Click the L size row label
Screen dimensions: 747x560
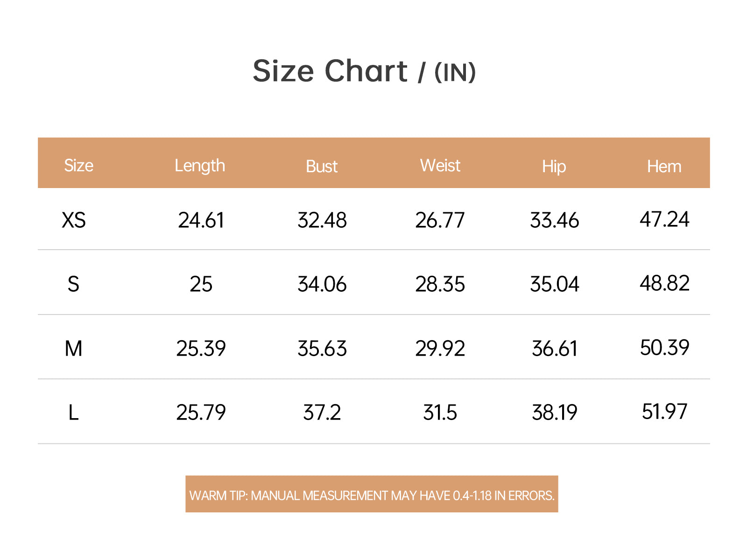[x=73, y=413]
